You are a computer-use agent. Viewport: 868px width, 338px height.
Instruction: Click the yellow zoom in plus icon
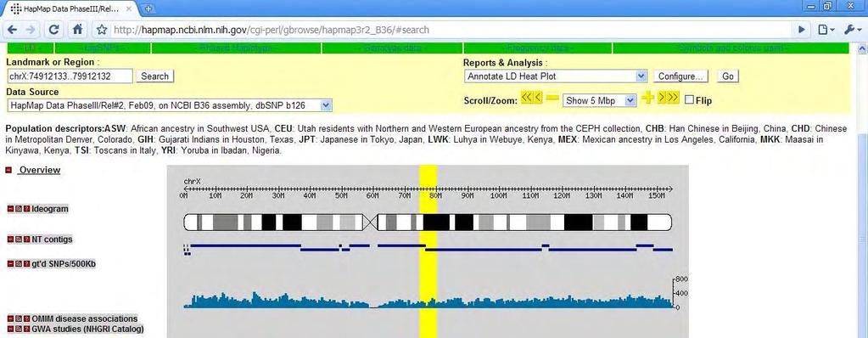(x=648, y=99)
